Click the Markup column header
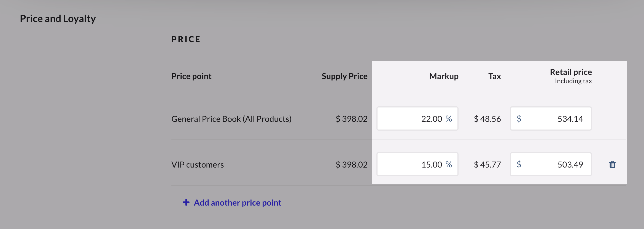This screenshot has width=644, height=229. pyautogui.click(x=444, y=76)
